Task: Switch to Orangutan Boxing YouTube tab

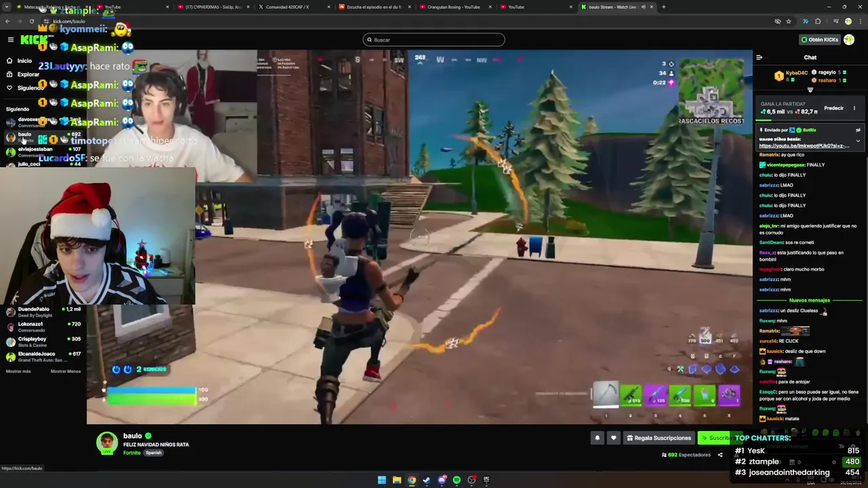Action: (x=453, y=7)
